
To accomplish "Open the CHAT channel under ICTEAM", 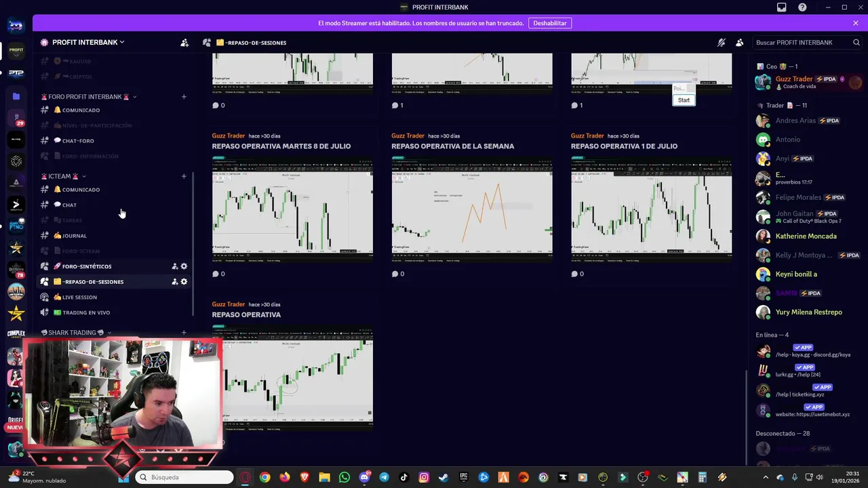I will point(114,205).
